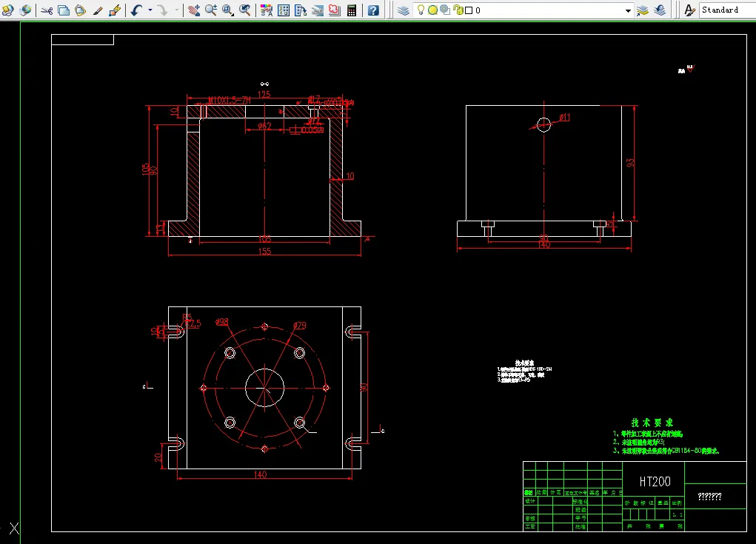Open Markup Set Manager
The image size is (756, 544).
point(334,10)
